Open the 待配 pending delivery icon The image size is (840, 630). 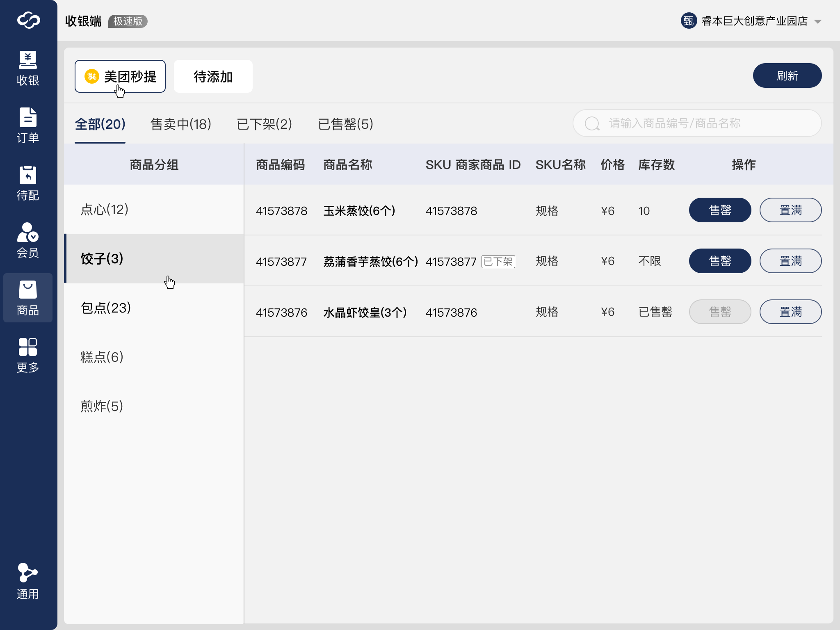28,175
